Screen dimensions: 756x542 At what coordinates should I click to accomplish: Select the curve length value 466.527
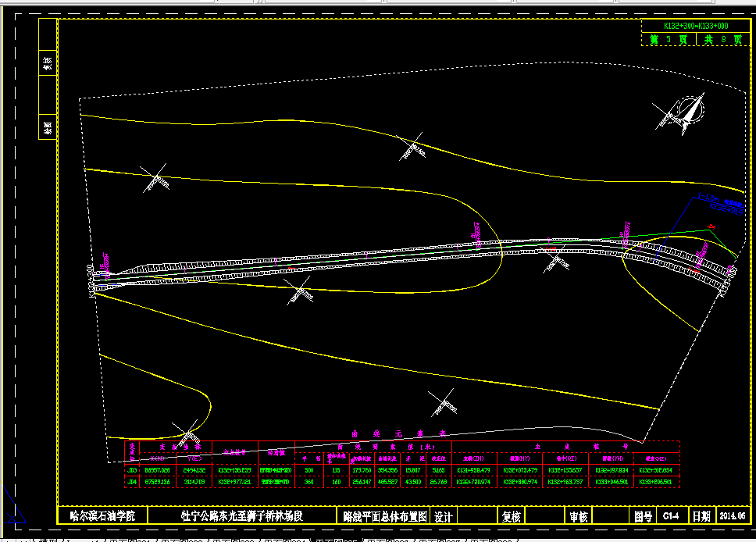[387, 482]
